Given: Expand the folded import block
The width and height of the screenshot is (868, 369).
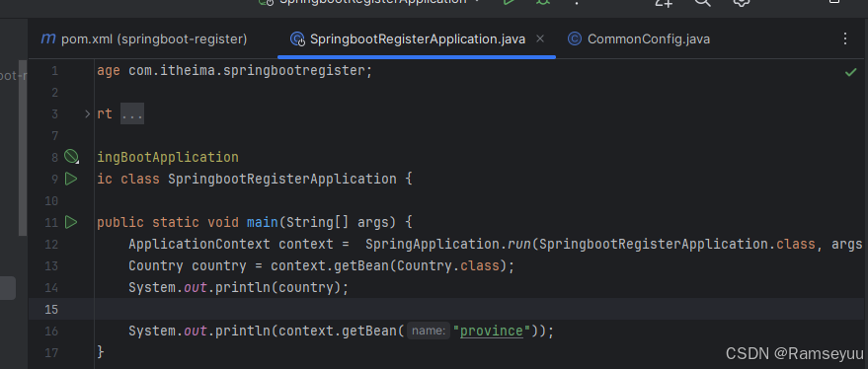Looking at the screenshot, I should [x=87, y=114].
